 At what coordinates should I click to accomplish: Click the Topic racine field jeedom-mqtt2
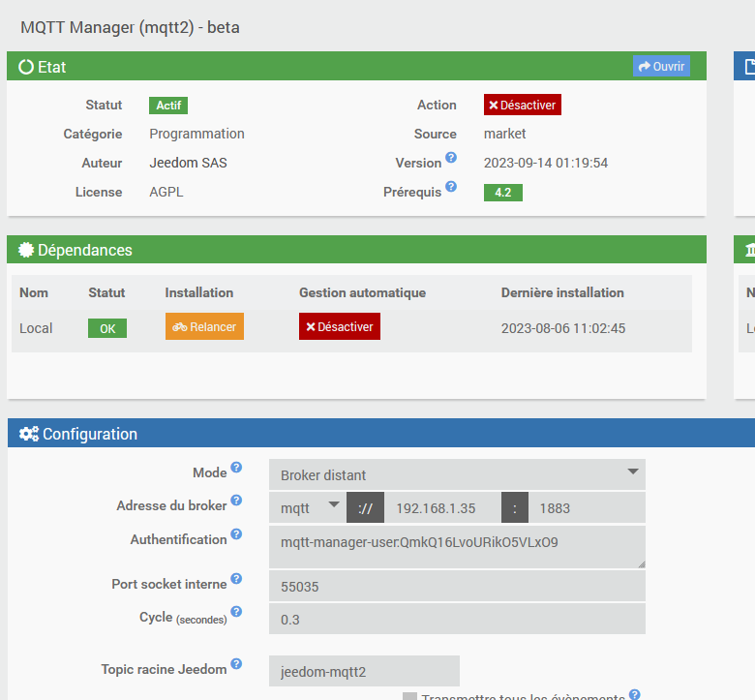click(364, 671)
